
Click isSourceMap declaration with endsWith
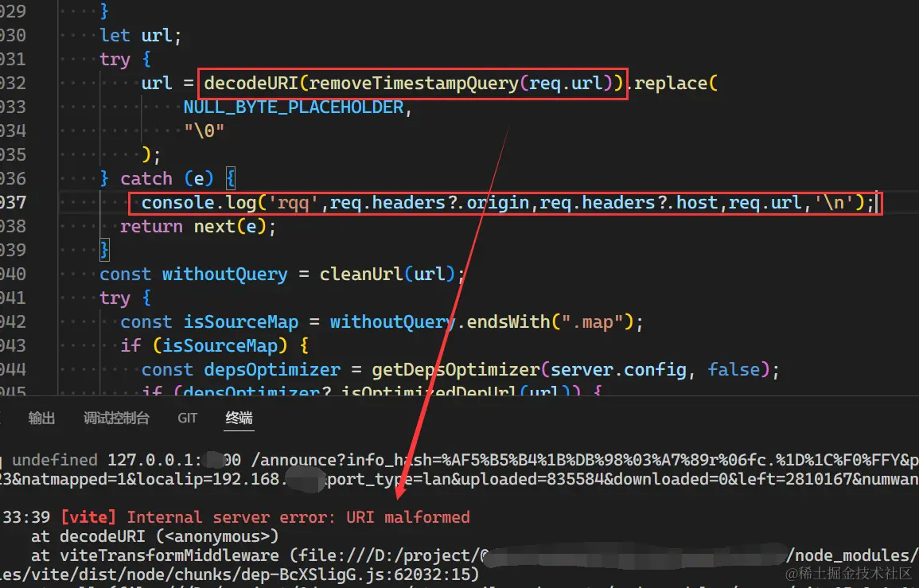pos(382,321)
